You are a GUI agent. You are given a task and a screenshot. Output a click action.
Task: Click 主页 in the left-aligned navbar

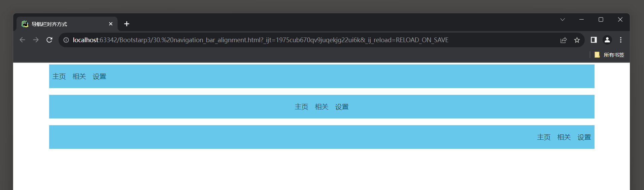tap(59, 77)
